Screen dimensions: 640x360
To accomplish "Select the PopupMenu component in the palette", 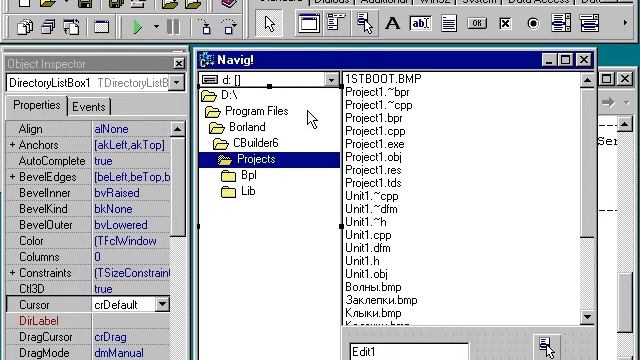I will coord(364,24).
